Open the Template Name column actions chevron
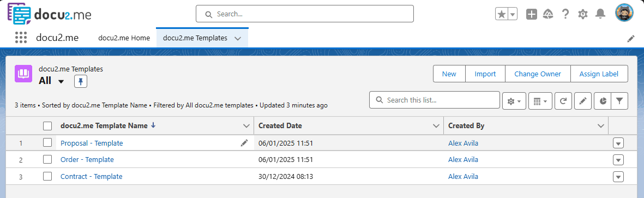644x198 pixels. coord(246,125)
